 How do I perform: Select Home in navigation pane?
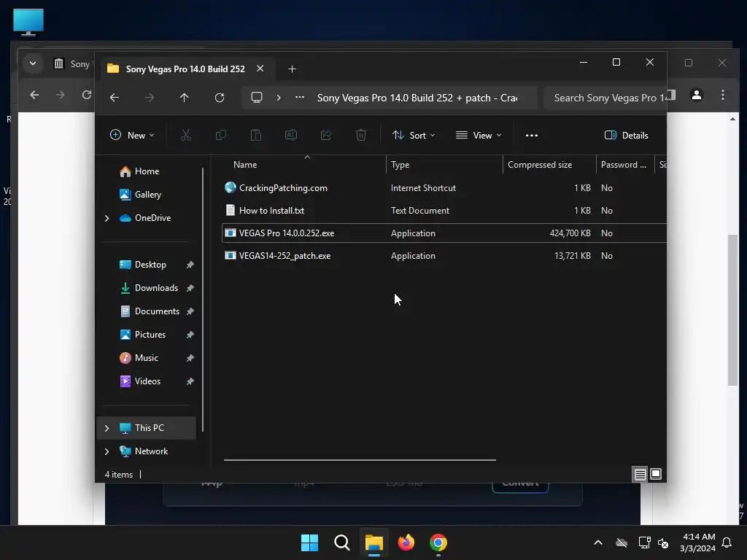click(x=147, y=171)
